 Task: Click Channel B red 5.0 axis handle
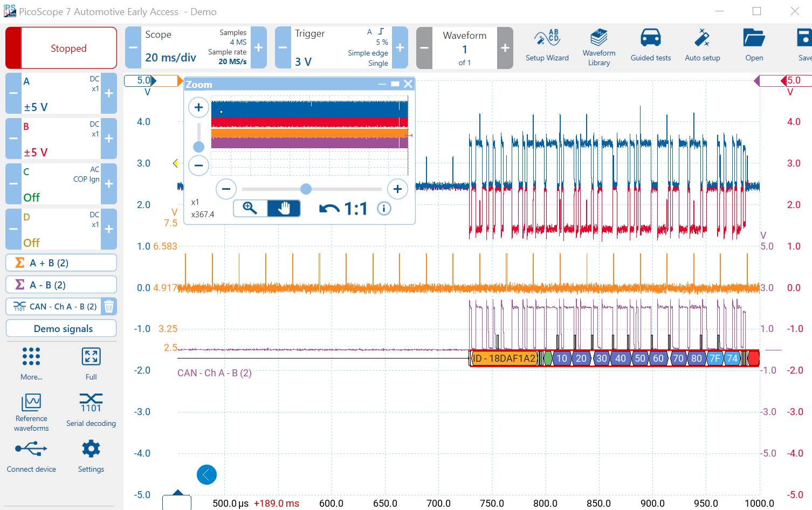(796, 80)
